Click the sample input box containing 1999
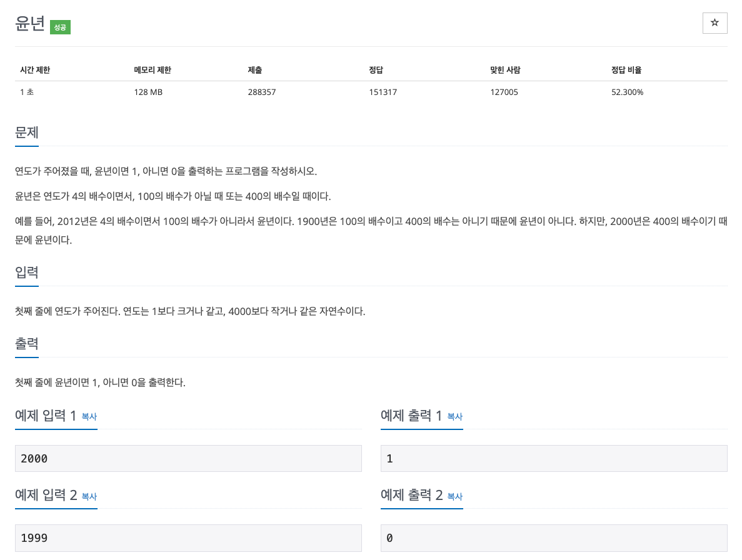This screenshot has height=560, width=742. coord(188,537)
